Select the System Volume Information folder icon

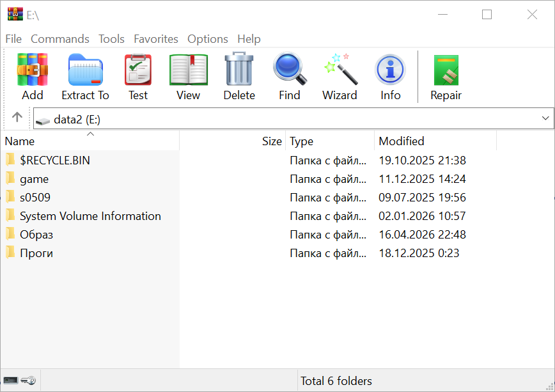[x=10, y=216]
